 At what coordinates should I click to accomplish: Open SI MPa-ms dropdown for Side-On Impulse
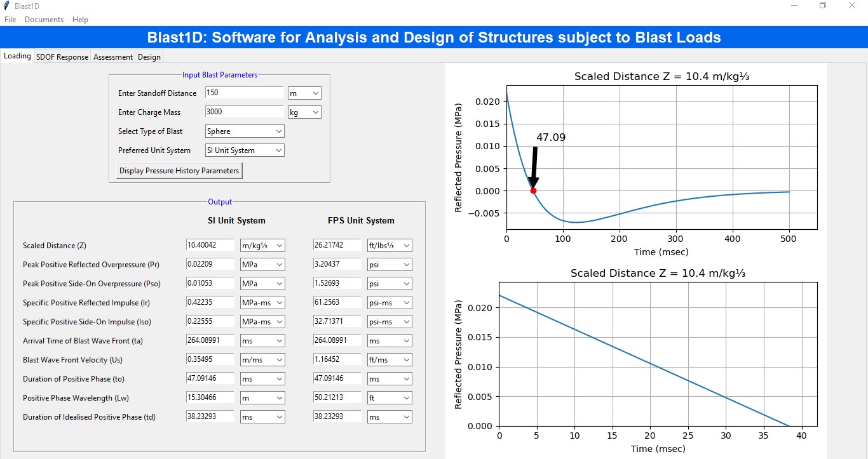point(262,322)
